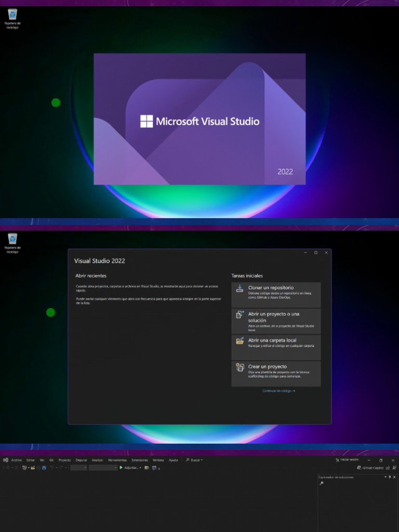Viewport: 399px width, 532px height.
Task: Click the send feedback person icon
Action: click(x=394, y=468)
